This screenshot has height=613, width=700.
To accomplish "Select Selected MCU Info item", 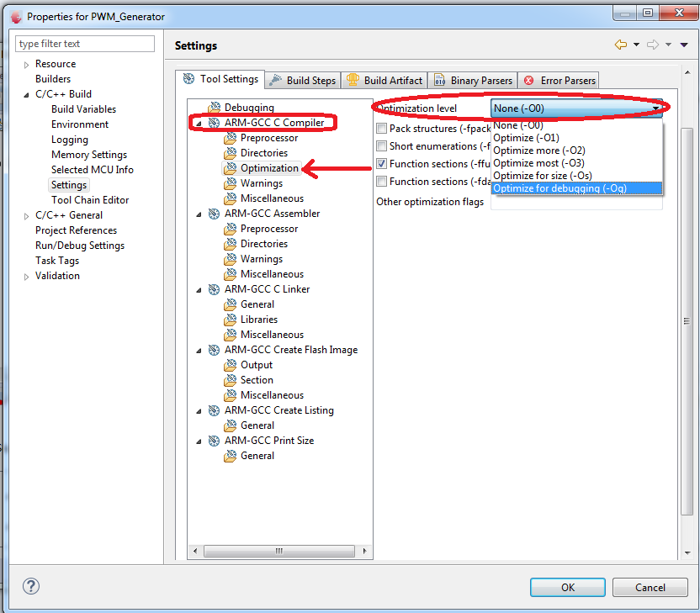I will [x=92, y=170].
